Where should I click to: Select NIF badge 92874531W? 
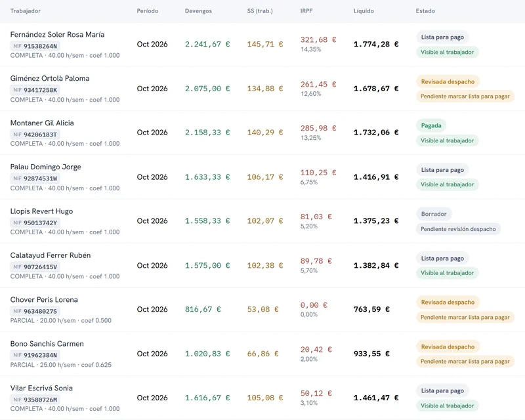click(35, 178)
